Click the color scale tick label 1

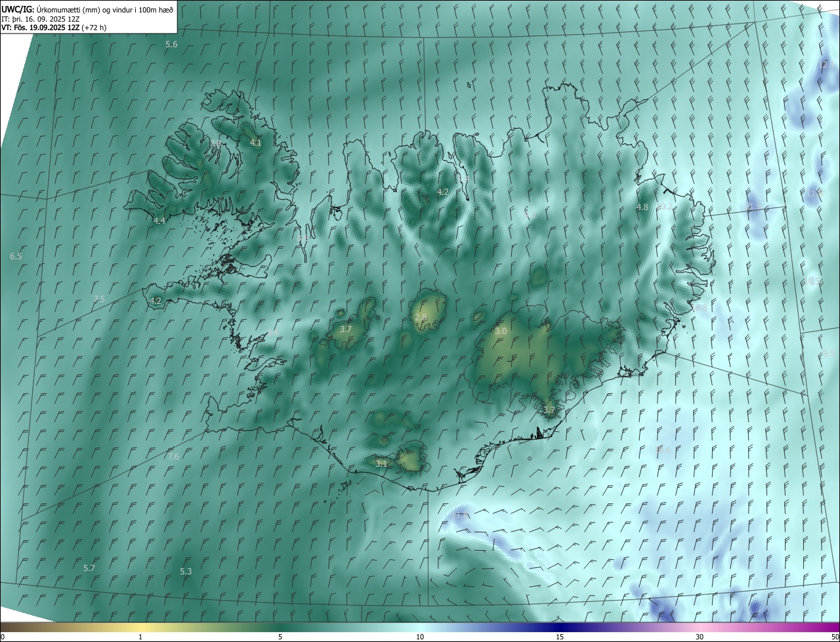pyautogui.click(x=140, y=637)
